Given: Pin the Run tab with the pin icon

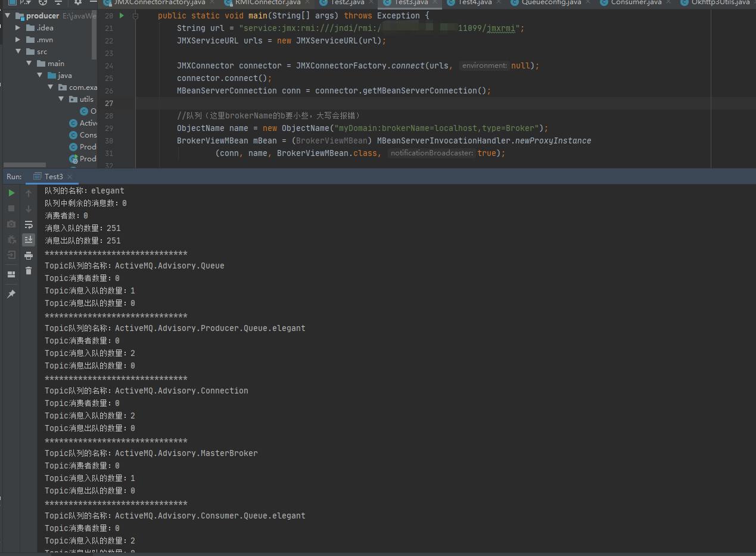Looking at the screenshot, I should coord(11,294).
